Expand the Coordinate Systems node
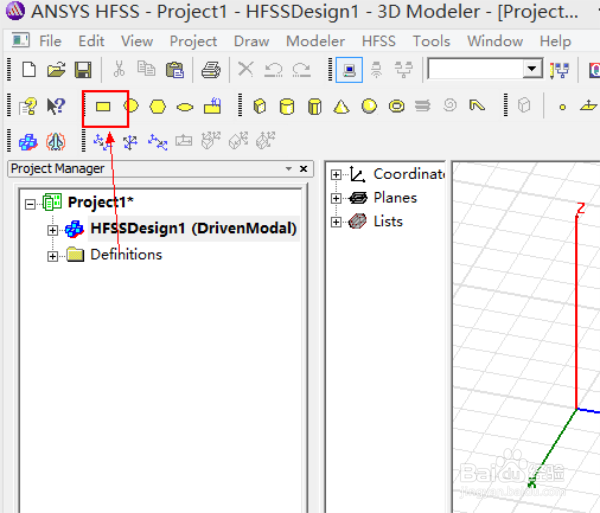 (x=336, y=175)
